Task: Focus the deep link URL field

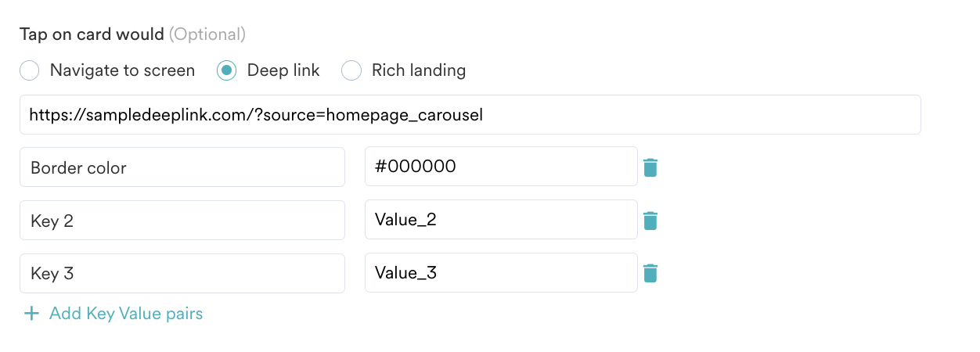Action: pos(470,115)
